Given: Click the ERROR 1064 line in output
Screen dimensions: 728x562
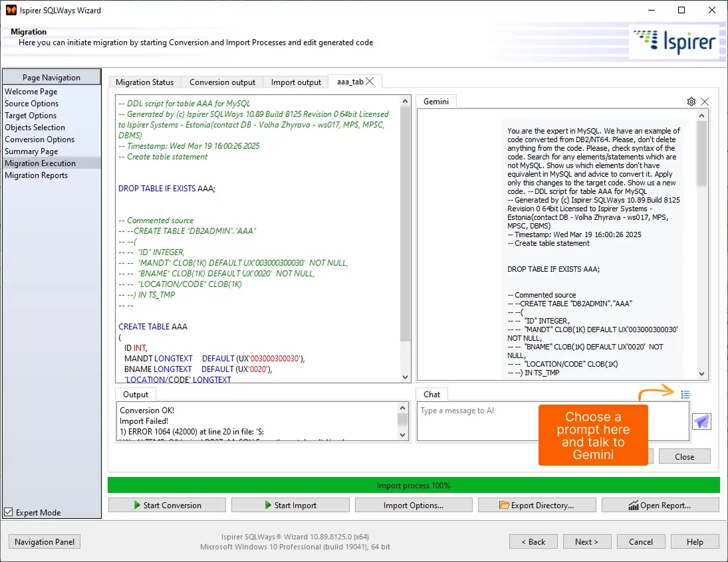Looking at the screenshot, I should (191, 432).
